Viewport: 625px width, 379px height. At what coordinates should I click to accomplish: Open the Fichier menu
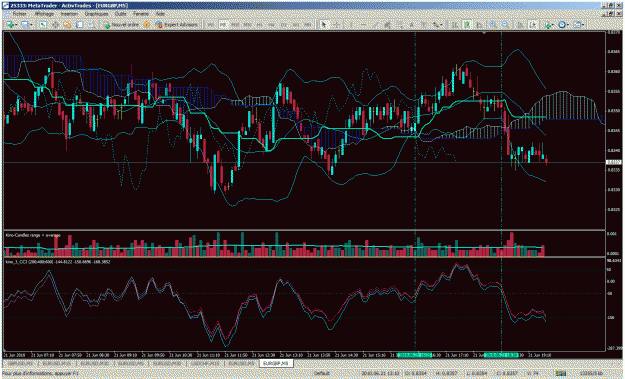(20, 14)
